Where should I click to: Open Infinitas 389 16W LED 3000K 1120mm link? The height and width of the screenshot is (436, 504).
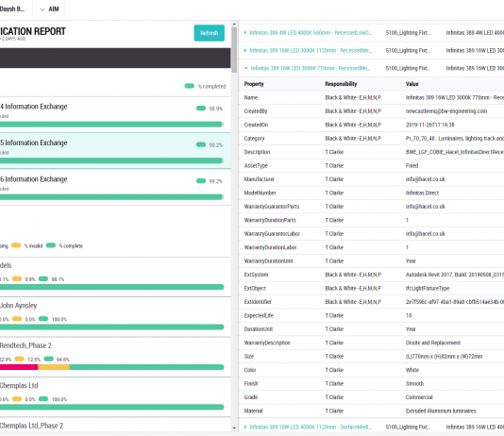point(311,50)
